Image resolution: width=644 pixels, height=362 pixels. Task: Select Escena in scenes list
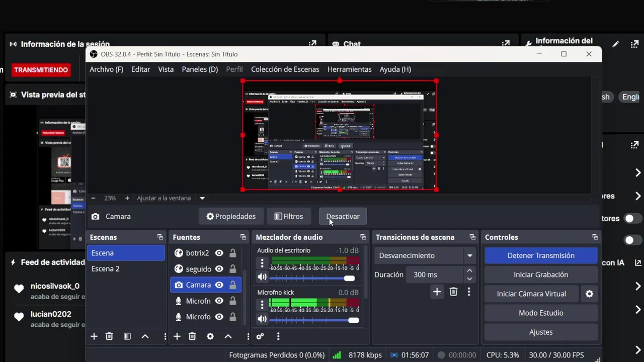point(126,253)
